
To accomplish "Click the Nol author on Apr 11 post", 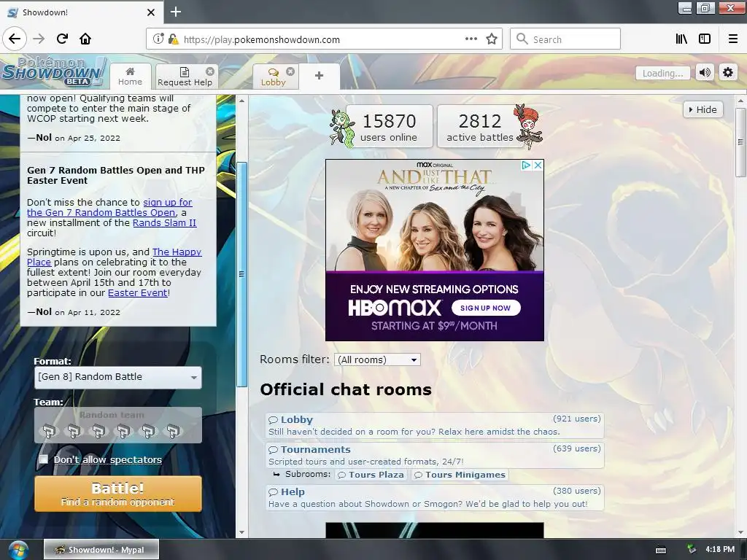I will point(44,312).
